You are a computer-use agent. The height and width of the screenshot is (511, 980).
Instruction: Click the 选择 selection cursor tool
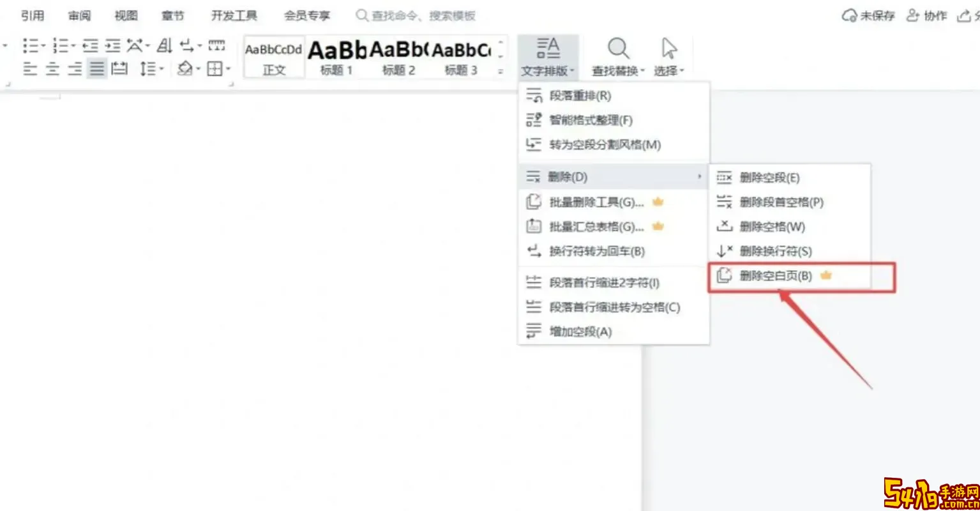click(x=668, y=57)
